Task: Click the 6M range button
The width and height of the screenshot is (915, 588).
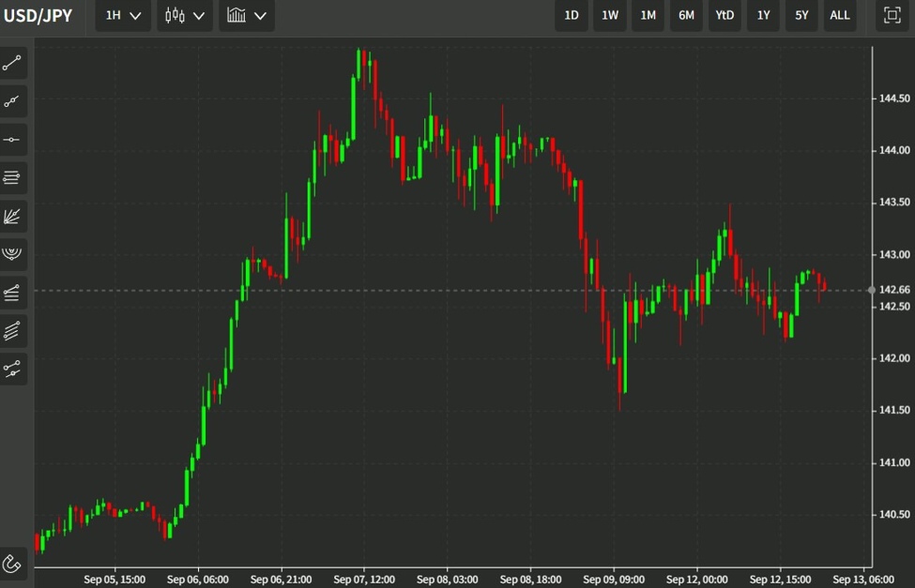Action: (x=685, y=15)
